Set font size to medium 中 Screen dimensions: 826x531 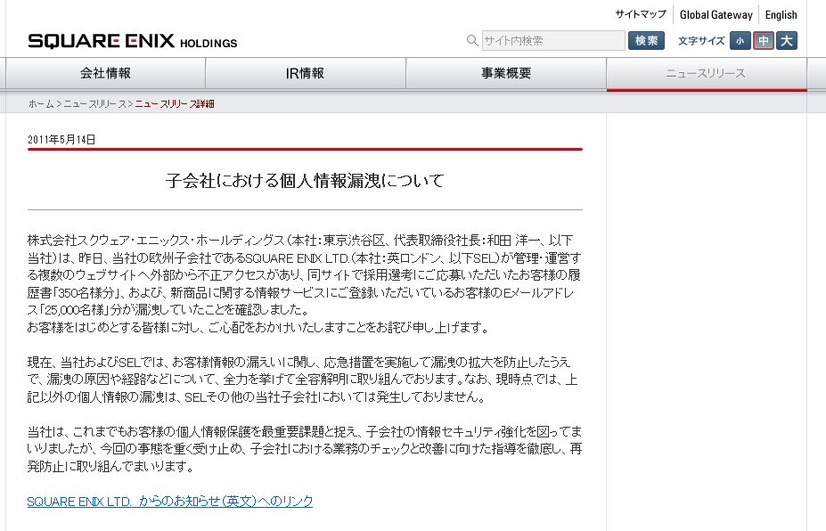click(x=763, y=41)
